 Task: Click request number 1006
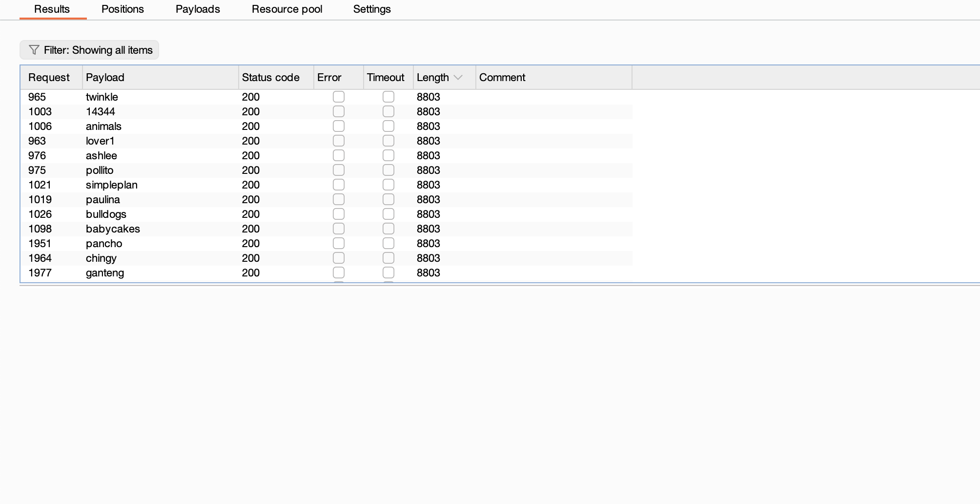coord(40,126)
